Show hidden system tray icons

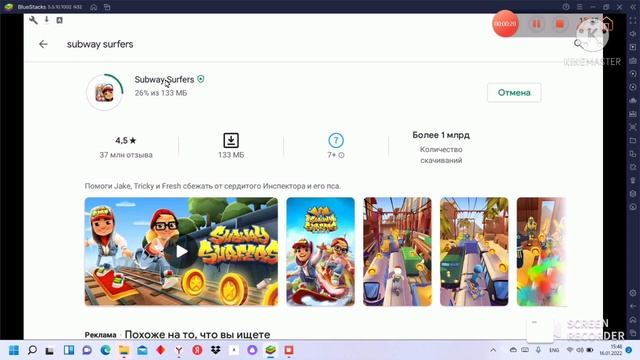click(x=493, y=350)
